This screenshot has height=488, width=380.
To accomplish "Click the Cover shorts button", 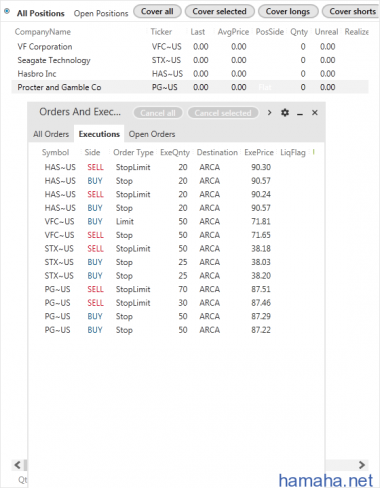I will [351, 11].
